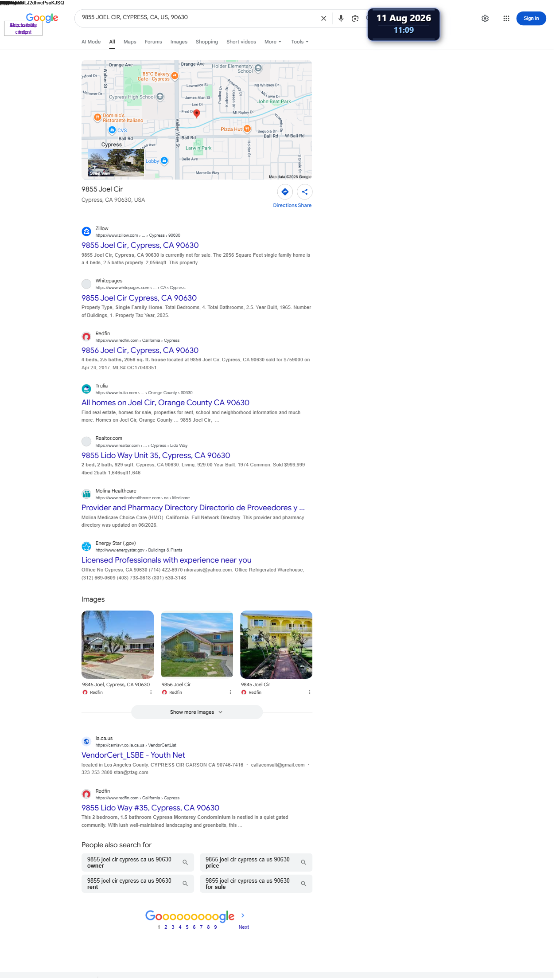
Task: Open the 9845 Joel Cir yellow house image
Action: point(276,645)
